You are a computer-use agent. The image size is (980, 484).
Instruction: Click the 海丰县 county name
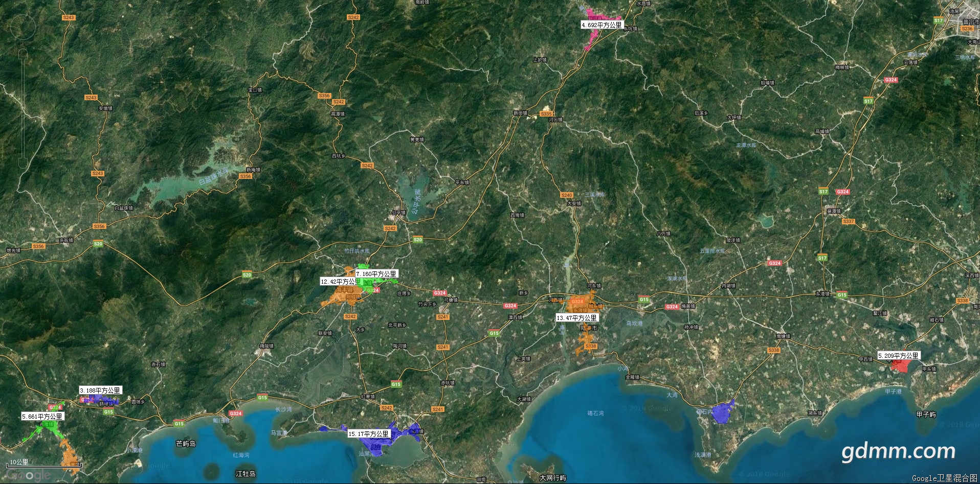(x=344, y=290)
